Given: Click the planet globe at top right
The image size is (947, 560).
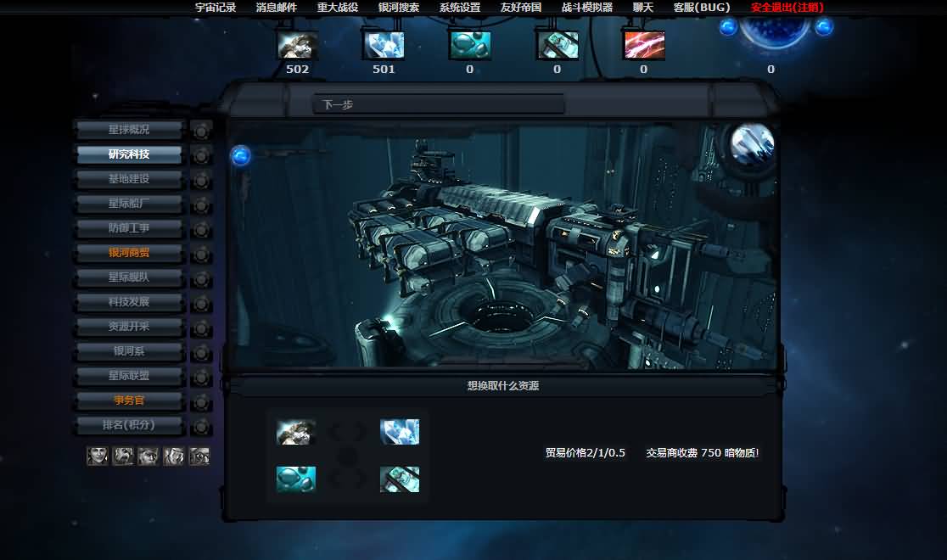Looking at the screenshot, I should [775, 31].
